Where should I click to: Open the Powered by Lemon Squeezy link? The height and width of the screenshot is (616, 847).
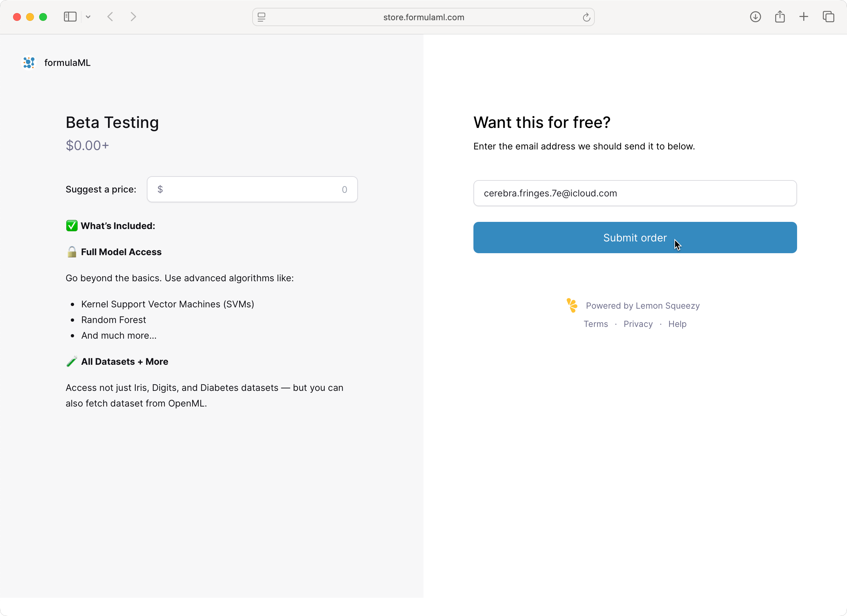tap(642, 306)
